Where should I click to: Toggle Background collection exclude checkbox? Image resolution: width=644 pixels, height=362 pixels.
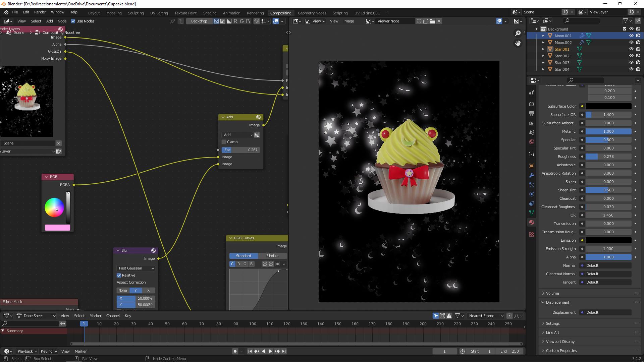625,29
